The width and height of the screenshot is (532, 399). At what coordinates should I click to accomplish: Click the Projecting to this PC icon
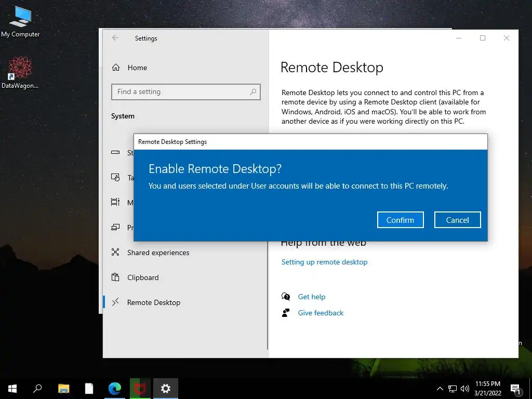115,227
